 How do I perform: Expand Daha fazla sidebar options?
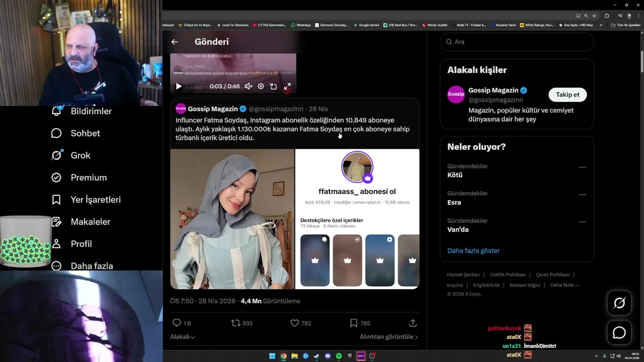(x=82, y=266)
